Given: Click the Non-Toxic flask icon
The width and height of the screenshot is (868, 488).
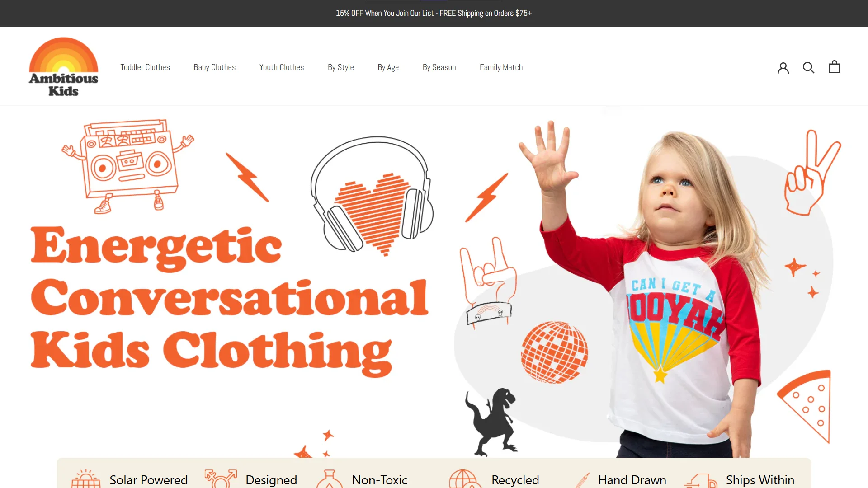Looking at the screenshot, I should coord(329,479).
